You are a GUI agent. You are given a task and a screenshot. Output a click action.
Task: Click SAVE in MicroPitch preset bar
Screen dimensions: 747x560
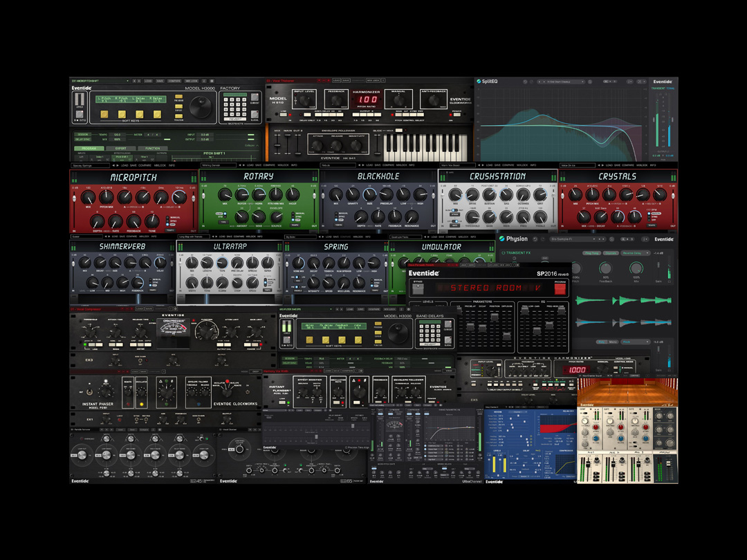pyautogui.click(x=133, y=165)
